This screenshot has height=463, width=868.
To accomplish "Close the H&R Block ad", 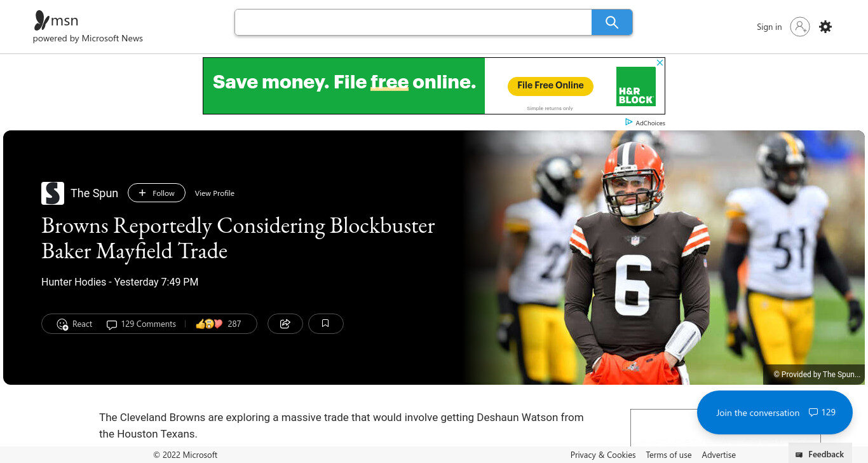I will 660,62.
